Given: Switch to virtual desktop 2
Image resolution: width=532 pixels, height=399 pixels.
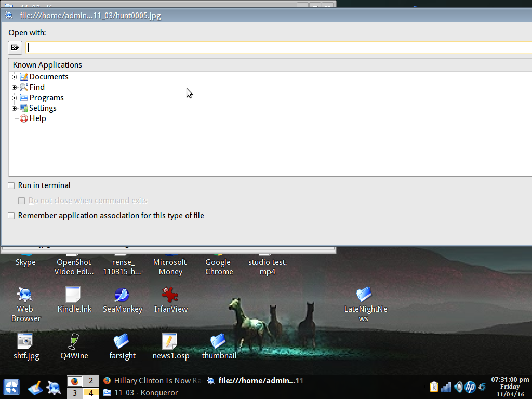Looking at the screenshot, I should (x=91, y=381).
